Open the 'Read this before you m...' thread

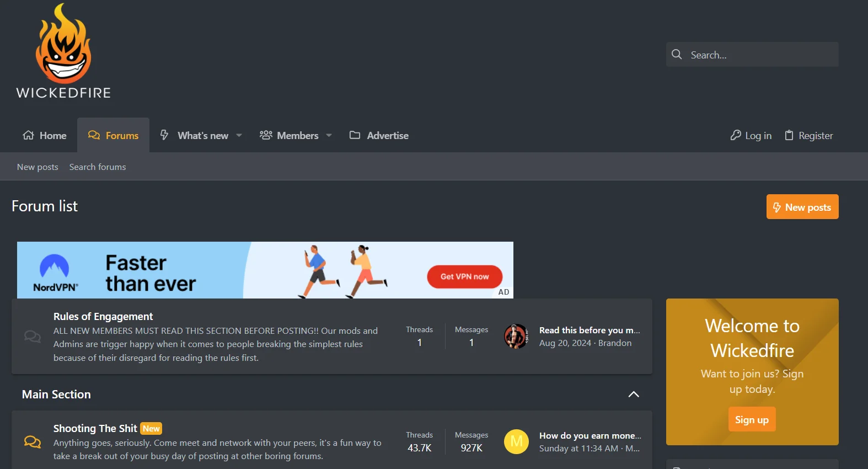tap(590, 330)
